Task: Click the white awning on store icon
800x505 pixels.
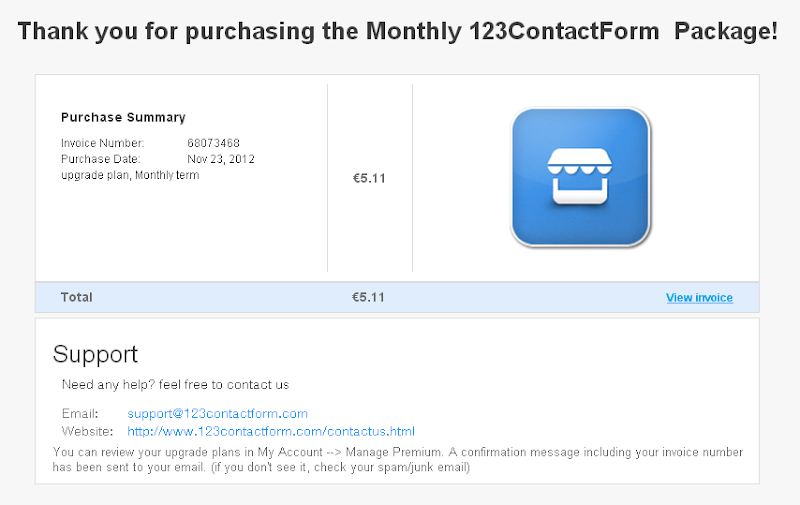Action: click(580, 161)
